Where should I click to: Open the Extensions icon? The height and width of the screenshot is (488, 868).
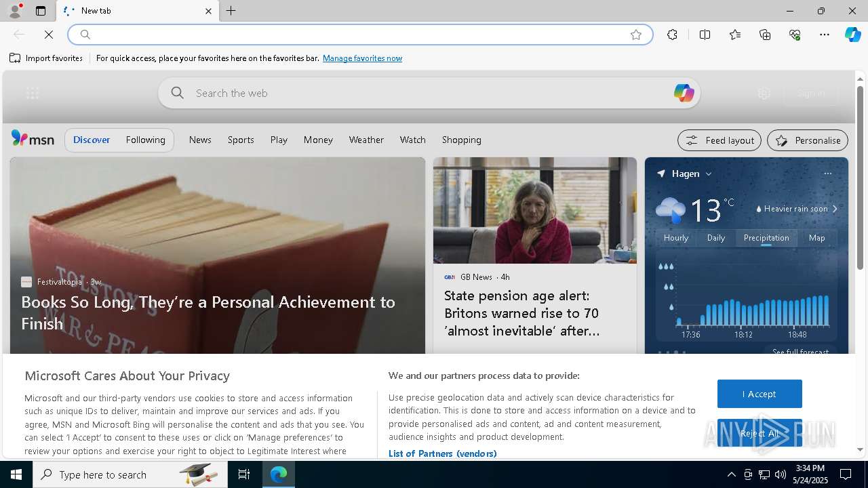(x=672, y=35)
